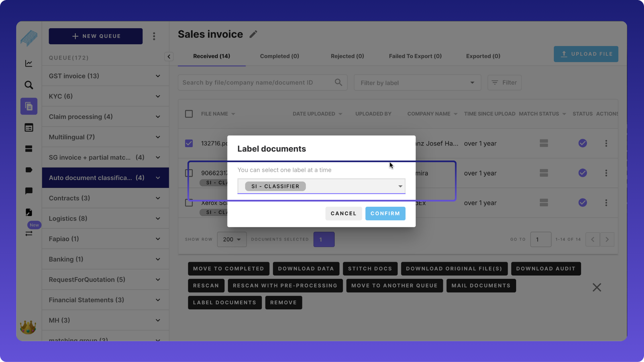
Task: Check the Xerox Scan row checkbox
Action: click(189, 203)
